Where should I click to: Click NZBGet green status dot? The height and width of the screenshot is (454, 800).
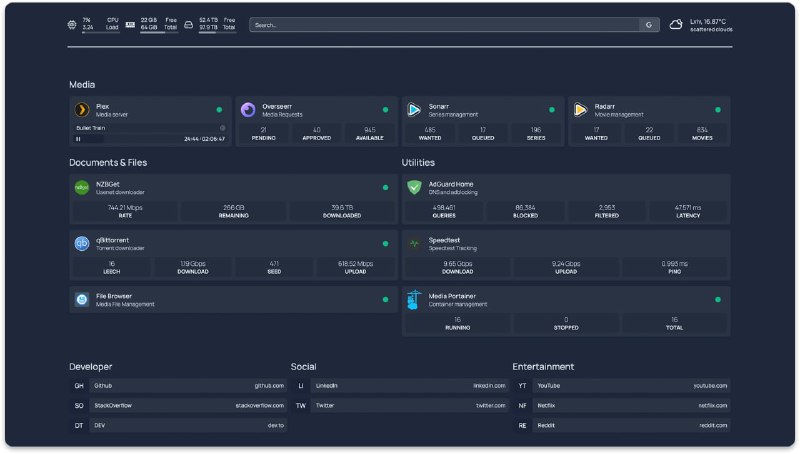pyautogui.click(x=386, y=188)
